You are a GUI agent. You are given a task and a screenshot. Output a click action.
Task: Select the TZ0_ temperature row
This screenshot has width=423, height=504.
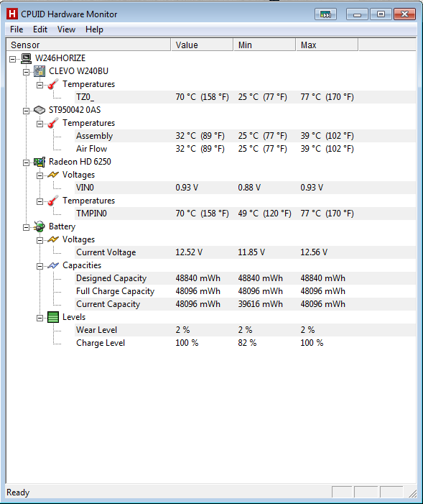(246, 97)
